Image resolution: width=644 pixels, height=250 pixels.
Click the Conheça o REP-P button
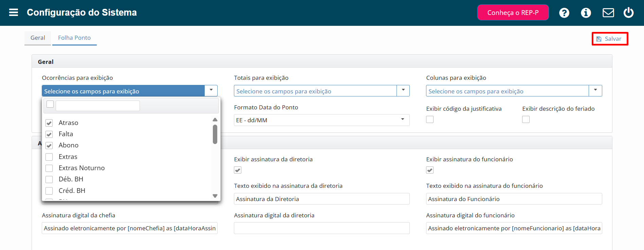tap(513, 13)
